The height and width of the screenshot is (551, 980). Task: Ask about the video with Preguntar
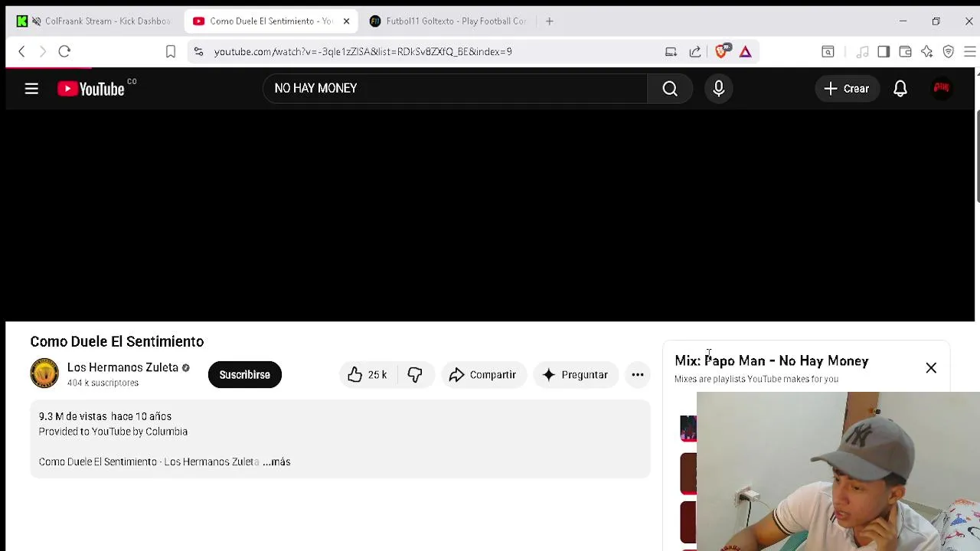click(575, 375)
